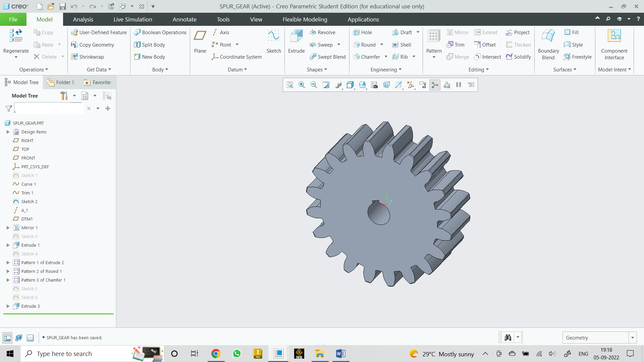Click the Zoom In icon
Screen dimensions: 644x362
pyautogui.click(x=302, y=85)
